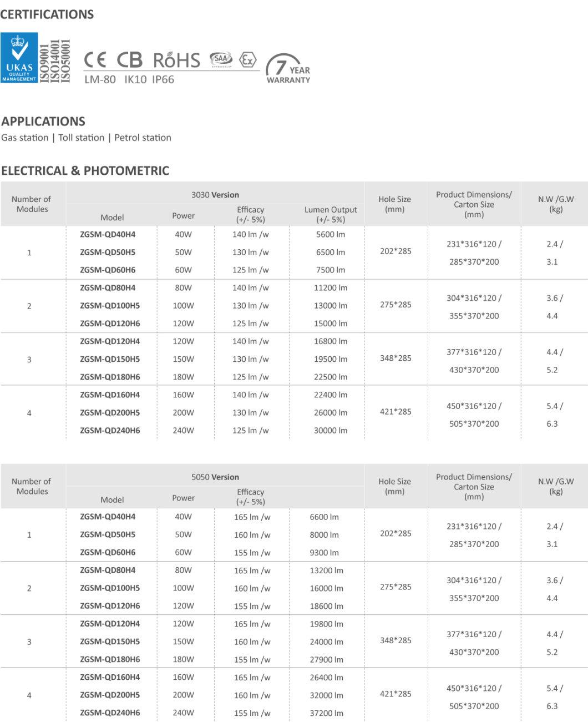Viewport: 588px width, 722px height.
Task: Click the 7 Year Warranty badge
Action: [x=288, y=69]
